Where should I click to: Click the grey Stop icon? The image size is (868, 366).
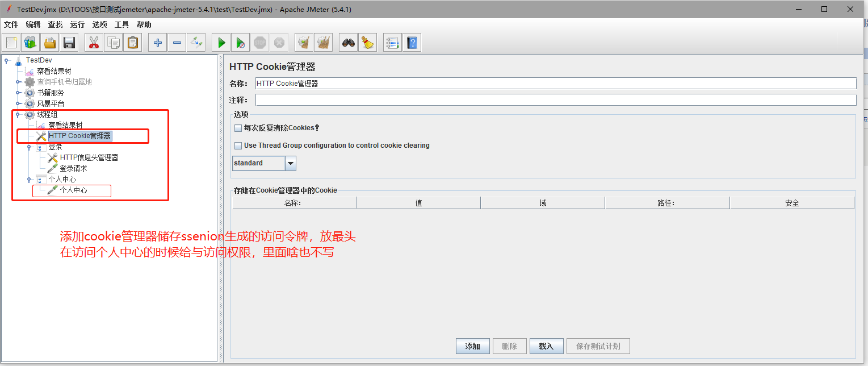[260, 42]
